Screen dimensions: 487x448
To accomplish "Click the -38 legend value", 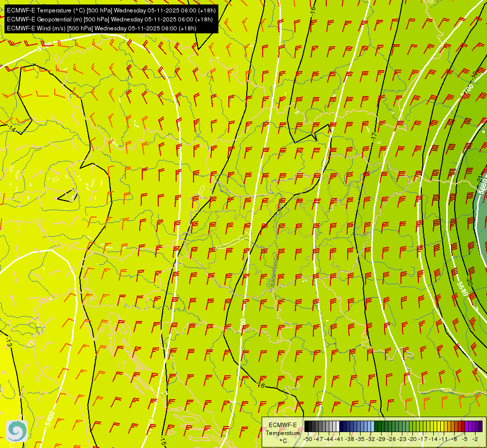I will 350,439.
